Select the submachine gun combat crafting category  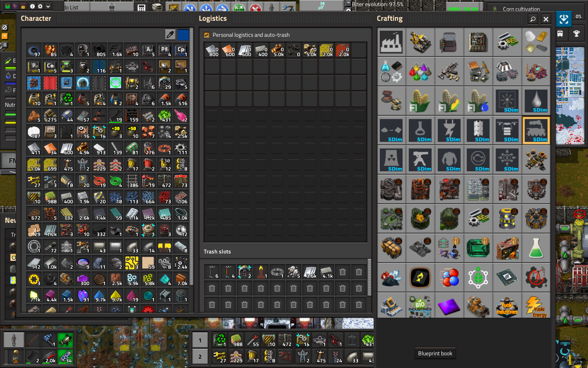click(450, 72)
